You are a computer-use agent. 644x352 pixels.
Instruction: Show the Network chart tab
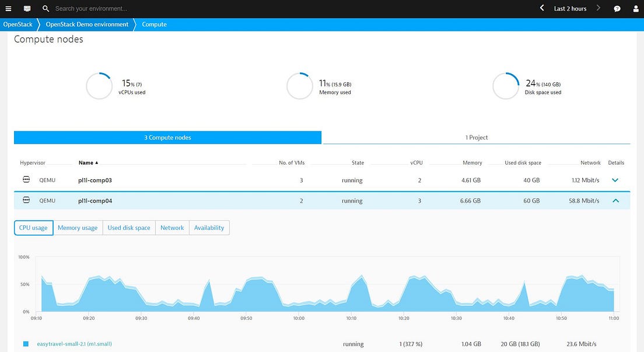pyautogui.click(x=172, y=228)
